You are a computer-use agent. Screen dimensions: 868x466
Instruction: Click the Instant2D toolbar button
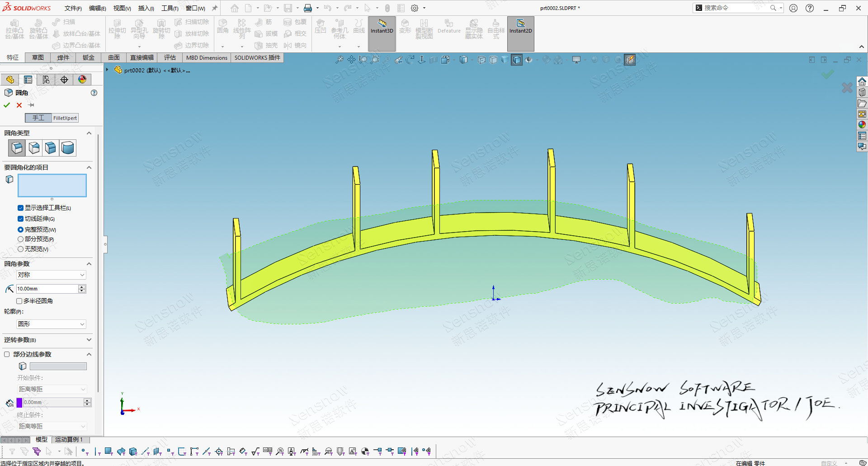tap(520, 27)
